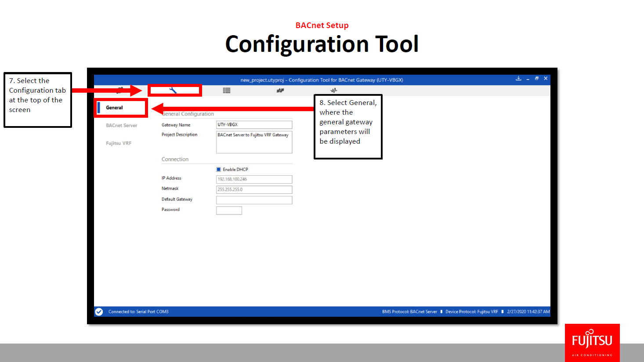Click the 'Connected to: Serial Port COM3' status

point(138,311)
